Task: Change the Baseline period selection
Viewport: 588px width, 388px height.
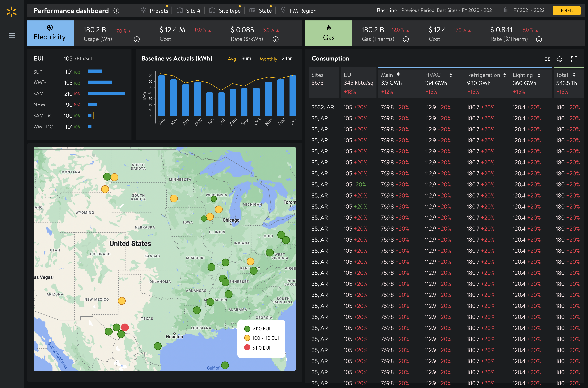Action: pos(435,10)
